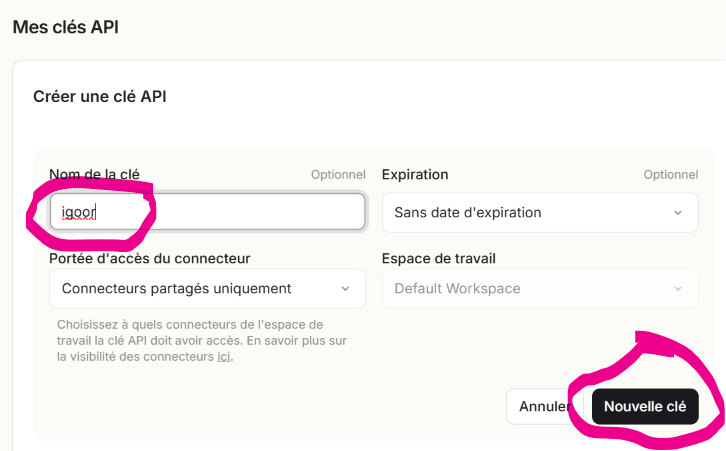Follow the 'ici' link in helper text
The image size is (726, 451).
point(224,357)
